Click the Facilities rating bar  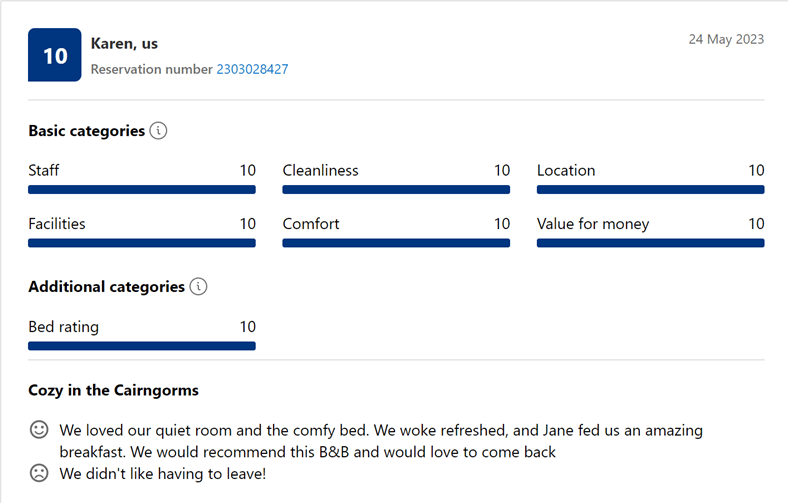(142, 243)
